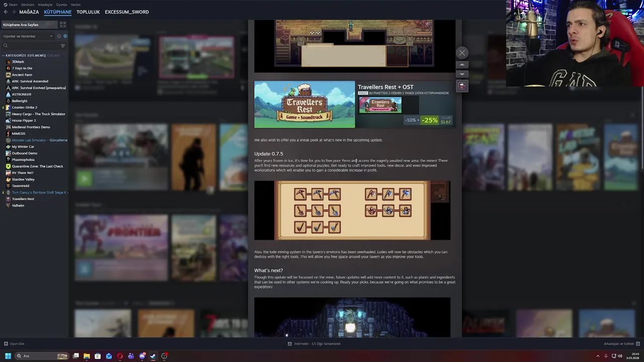
Task: Select Stardew Valley
Action: click(23, 179)
